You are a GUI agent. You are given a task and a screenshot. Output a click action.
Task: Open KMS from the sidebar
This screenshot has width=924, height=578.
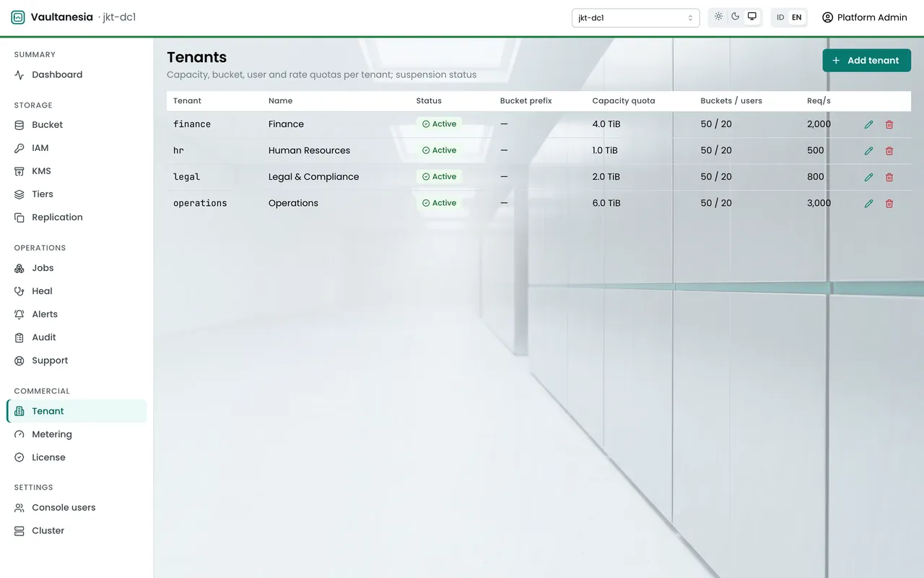[x=77, y=171]
